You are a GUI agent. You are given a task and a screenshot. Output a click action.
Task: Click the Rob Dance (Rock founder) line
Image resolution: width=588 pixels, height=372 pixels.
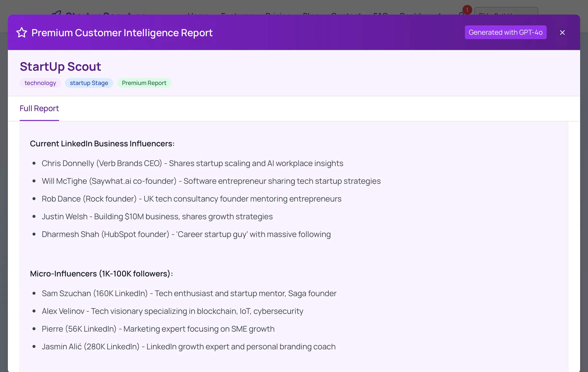[x=192, y=199]
